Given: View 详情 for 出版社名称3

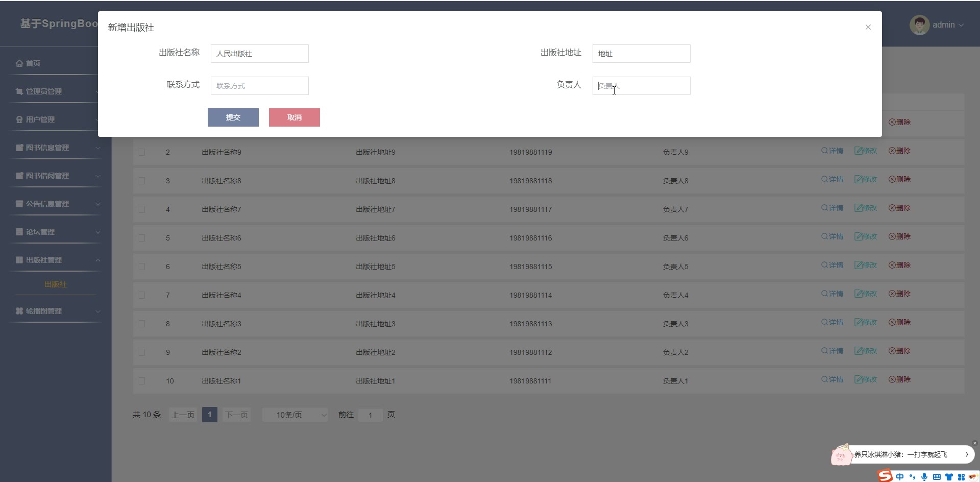Looking at the screenshot, I should [x=832, y=322].
